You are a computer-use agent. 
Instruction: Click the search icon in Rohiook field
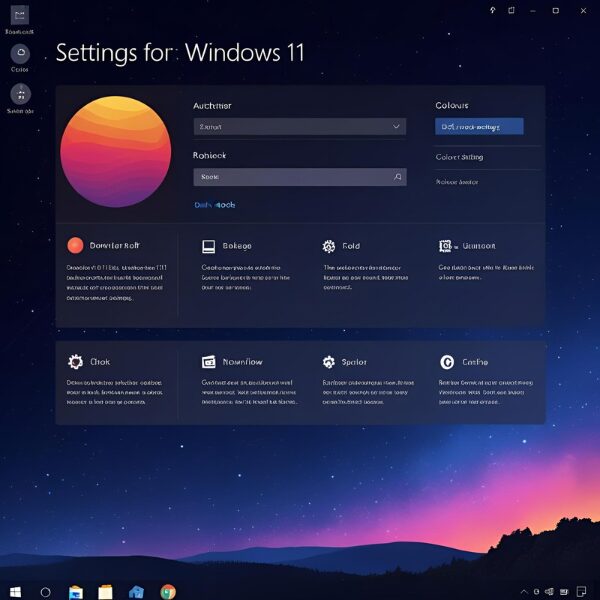pyautogui.click(x=398, y=177)
